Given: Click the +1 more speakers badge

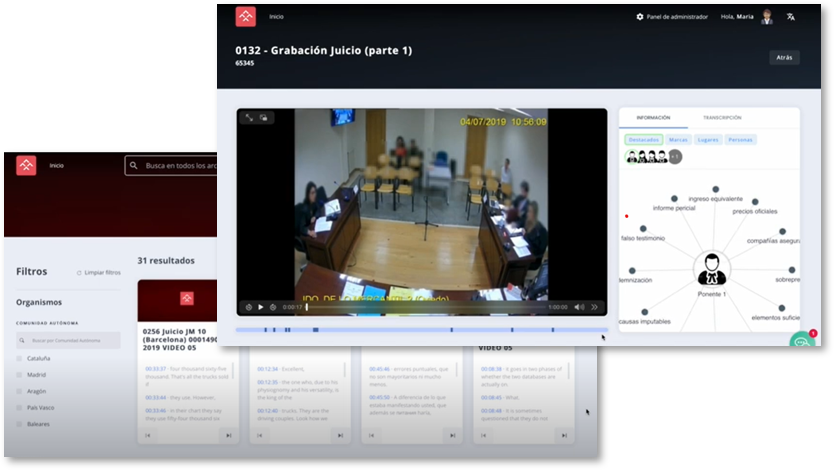Looking at the screenshot, I should tap(675, 157).
